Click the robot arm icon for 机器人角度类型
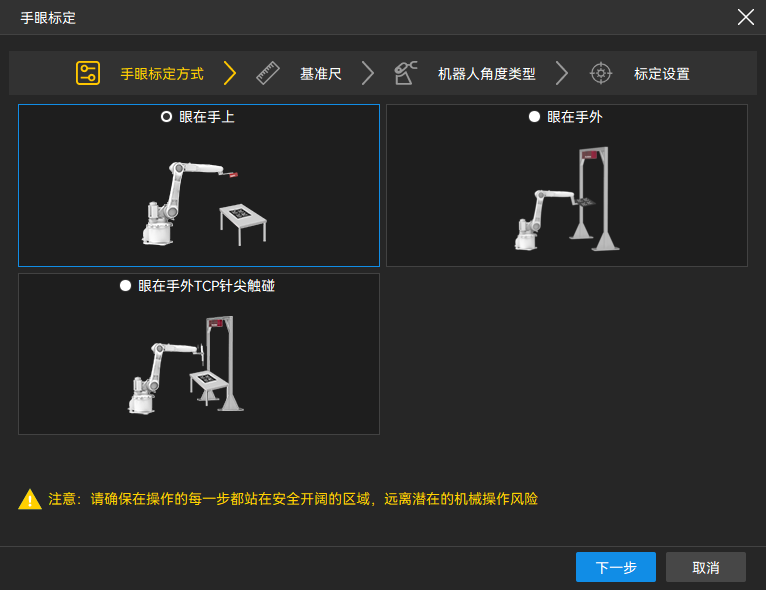 click(405, 73)
